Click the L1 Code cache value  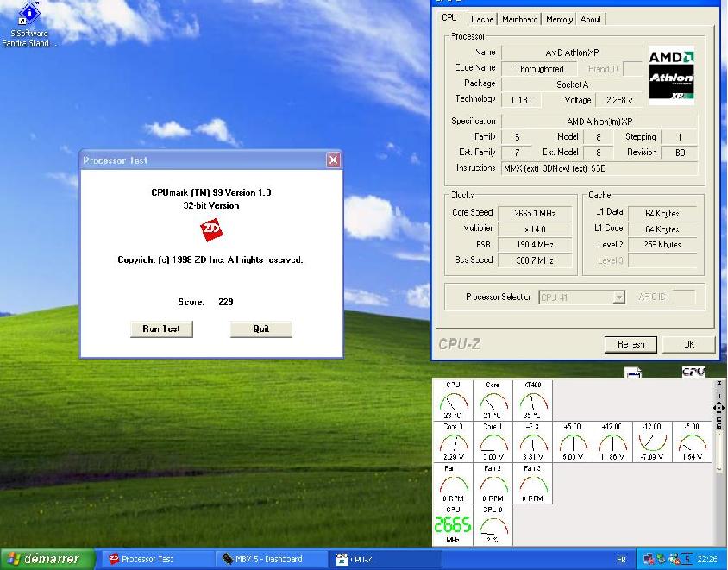click(x=662, y=229)
